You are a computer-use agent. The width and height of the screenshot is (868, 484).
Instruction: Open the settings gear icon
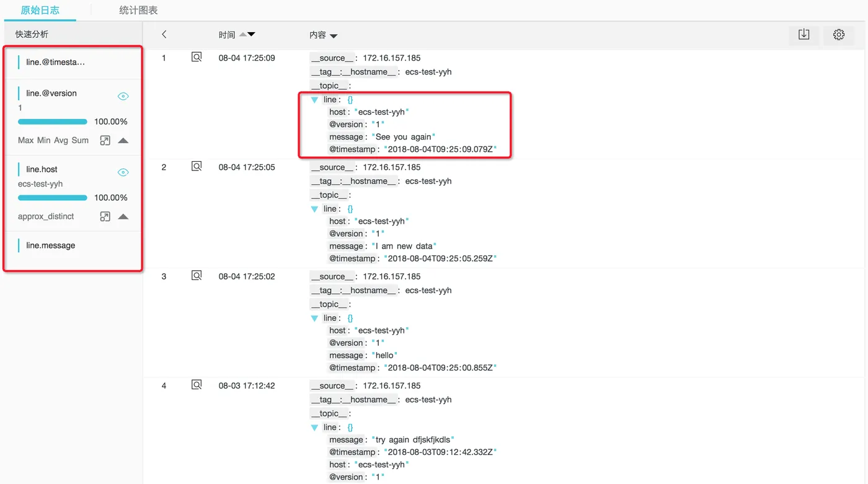[839, 35]
